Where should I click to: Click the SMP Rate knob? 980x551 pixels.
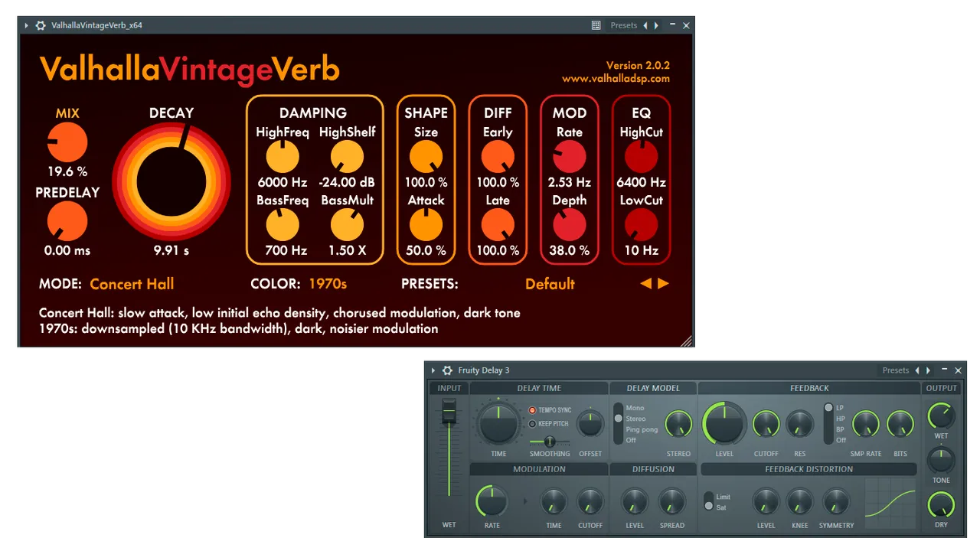(866, 424)
